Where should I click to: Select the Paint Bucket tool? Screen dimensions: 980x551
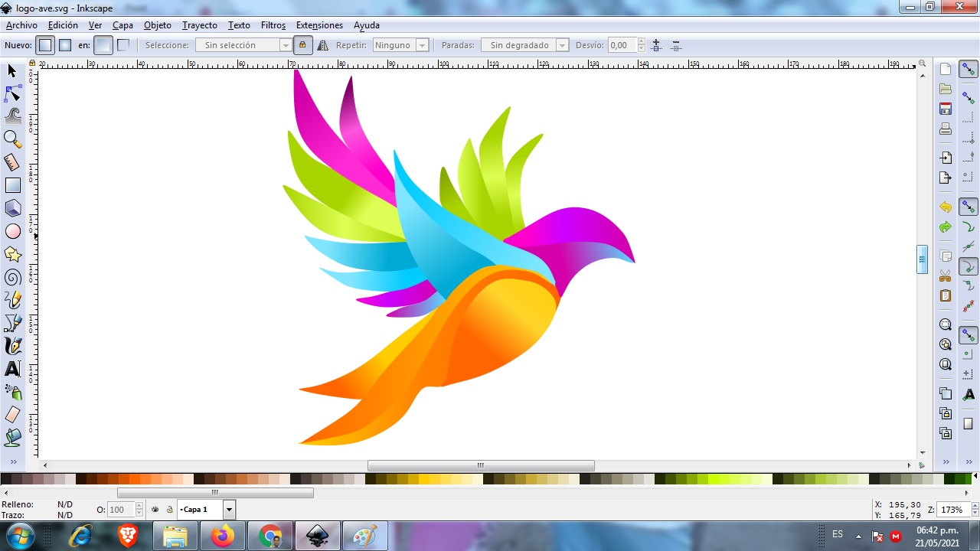pos(13,438)
